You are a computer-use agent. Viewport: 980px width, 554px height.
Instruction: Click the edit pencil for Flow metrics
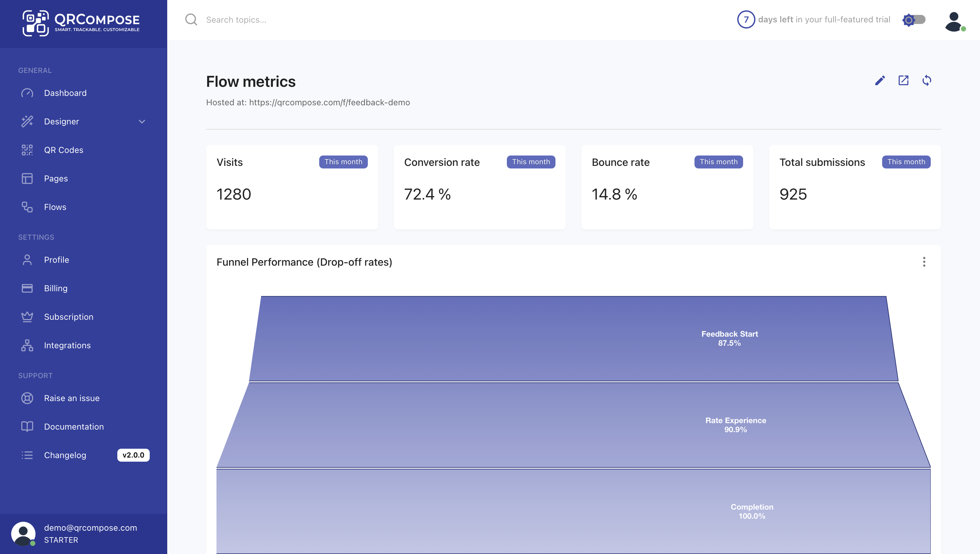click(x=880, y=81)
